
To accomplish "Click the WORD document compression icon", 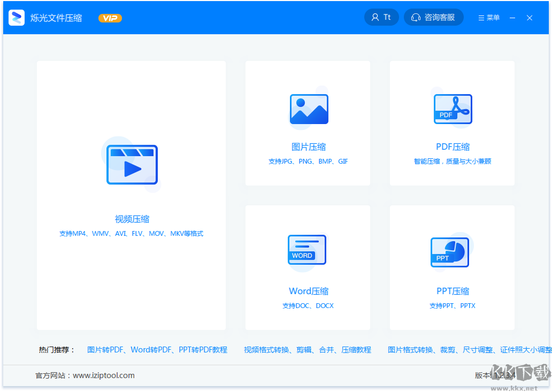I will 307,250.
